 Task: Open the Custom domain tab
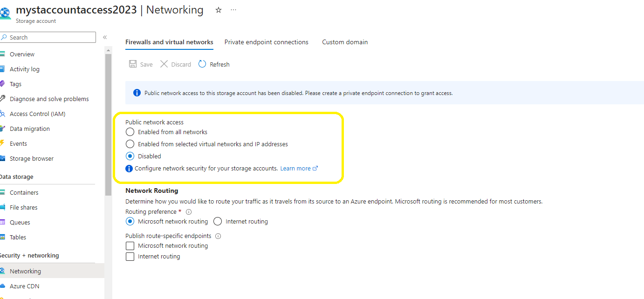coord(344,42)
